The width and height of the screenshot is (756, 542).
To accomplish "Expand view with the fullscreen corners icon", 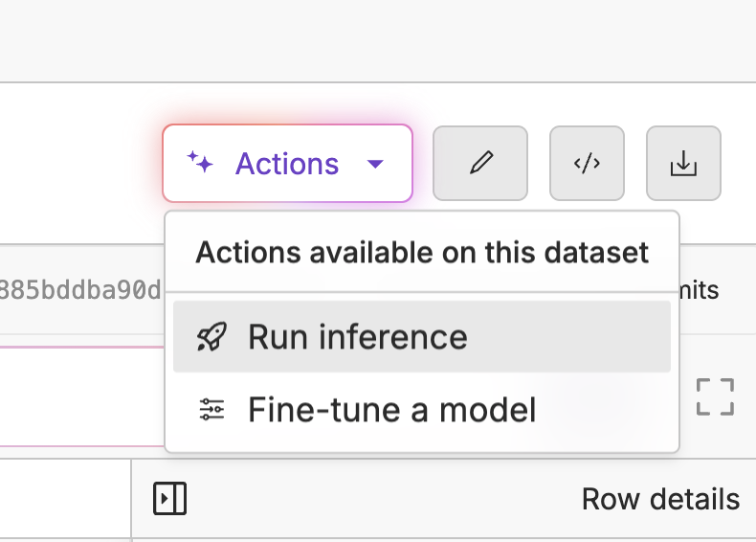I will pos(715,397).
